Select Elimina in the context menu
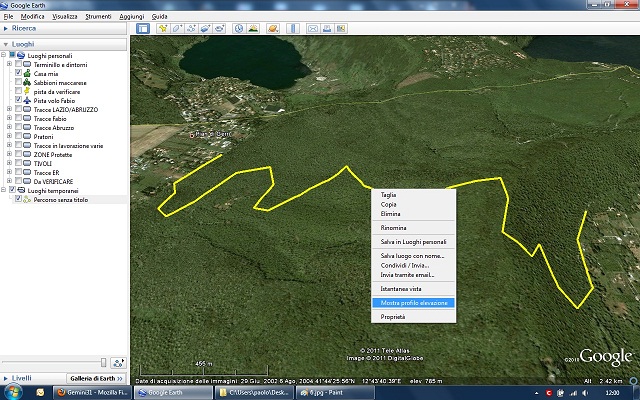The image size is (640, 400). pyautogui.click(x=413, y=214)
